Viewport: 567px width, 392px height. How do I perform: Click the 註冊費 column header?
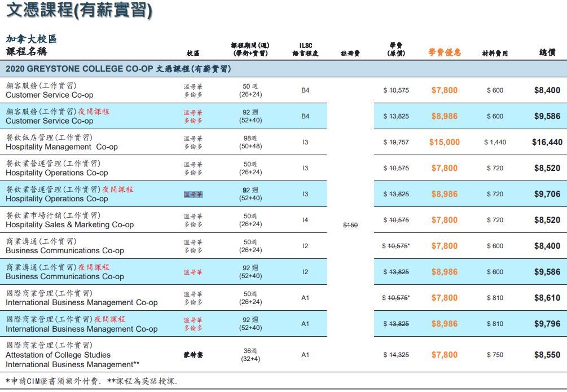click(350, 53)
